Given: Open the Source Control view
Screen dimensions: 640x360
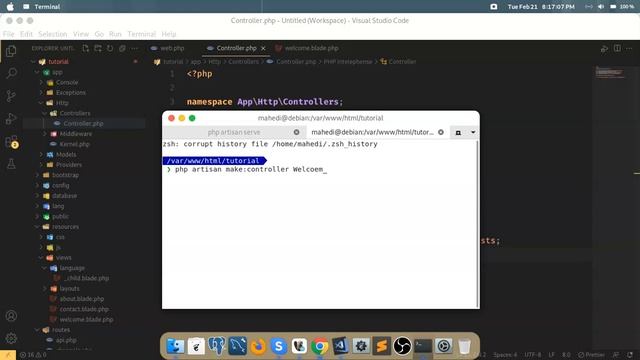Looking at the screenshot, I should click(x=11, y=96).
